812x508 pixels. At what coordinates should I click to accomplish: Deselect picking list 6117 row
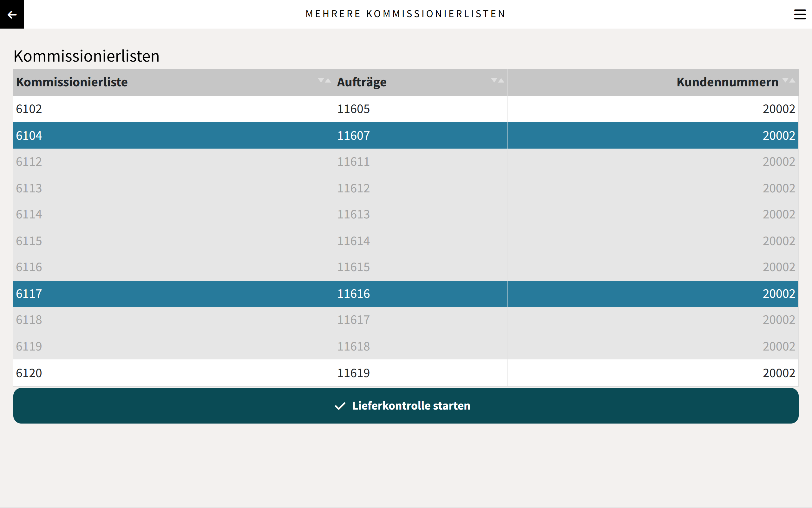[406, 294]
